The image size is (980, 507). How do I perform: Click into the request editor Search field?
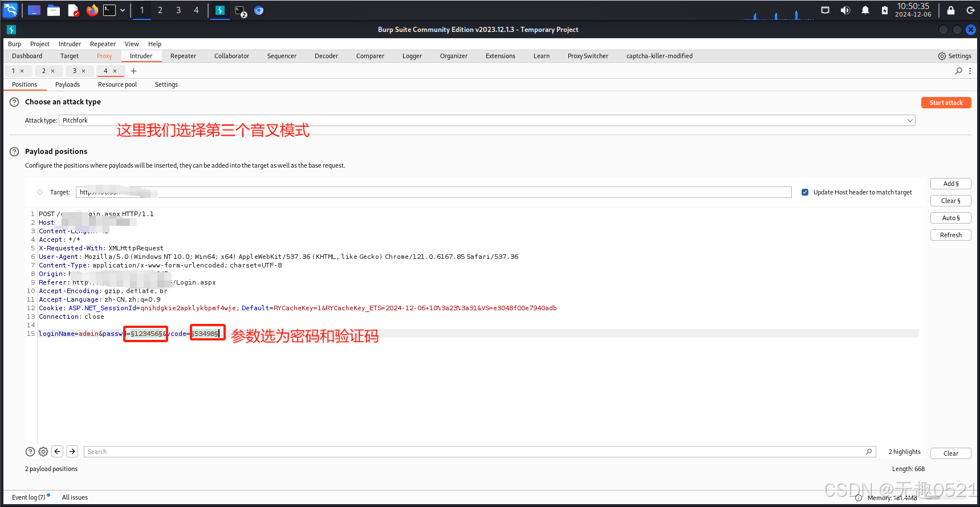[x=479, y=452]
